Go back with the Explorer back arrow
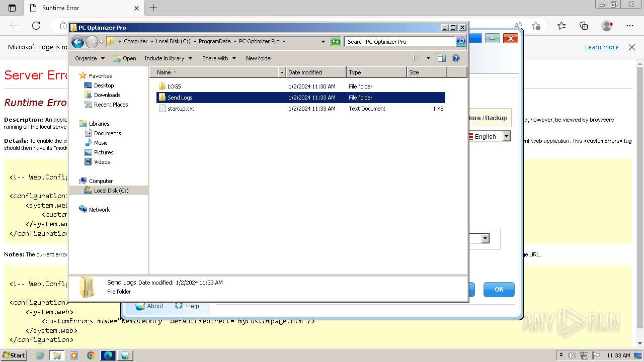The height and width of the screenshot is (362, 644). click(x=77, y=42)
